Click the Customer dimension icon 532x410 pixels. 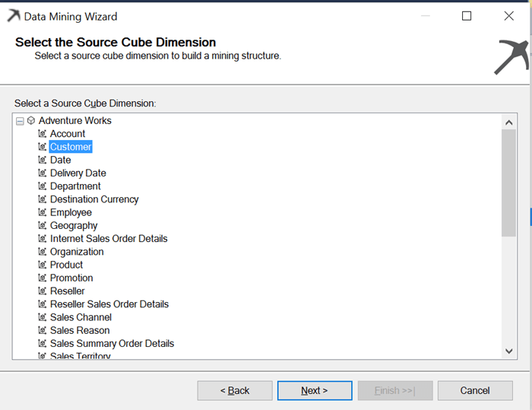click(42, 147)
